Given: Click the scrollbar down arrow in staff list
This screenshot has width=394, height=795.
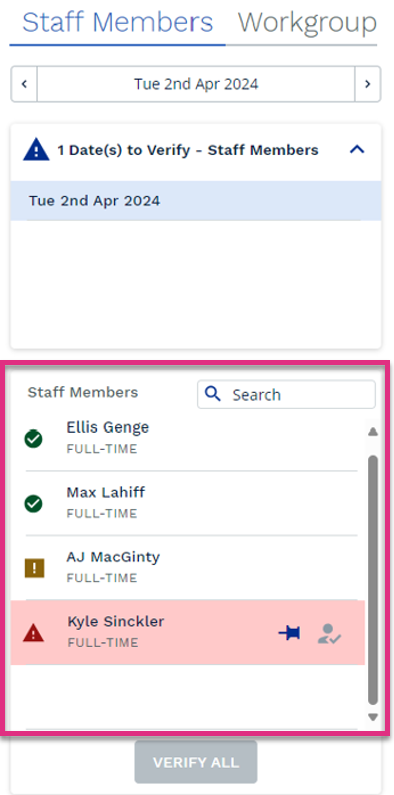Looking at the screenshot, I should 373,717.
